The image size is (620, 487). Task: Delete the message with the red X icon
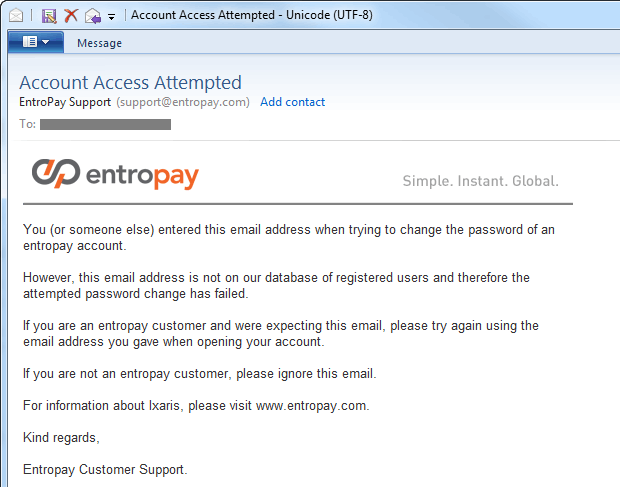71,16
